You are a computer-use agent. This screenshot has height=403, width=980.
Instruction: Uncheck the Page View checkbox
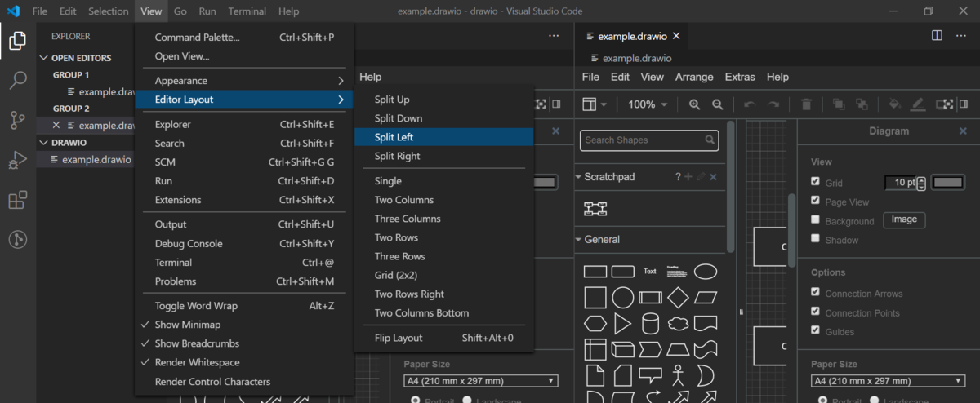(815, 200)
